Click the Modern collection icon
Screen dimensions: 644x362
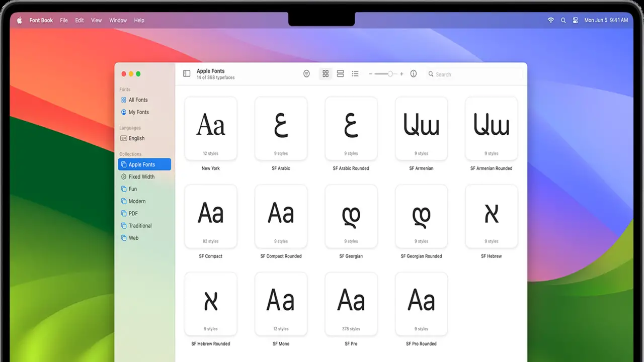point(124,201)
